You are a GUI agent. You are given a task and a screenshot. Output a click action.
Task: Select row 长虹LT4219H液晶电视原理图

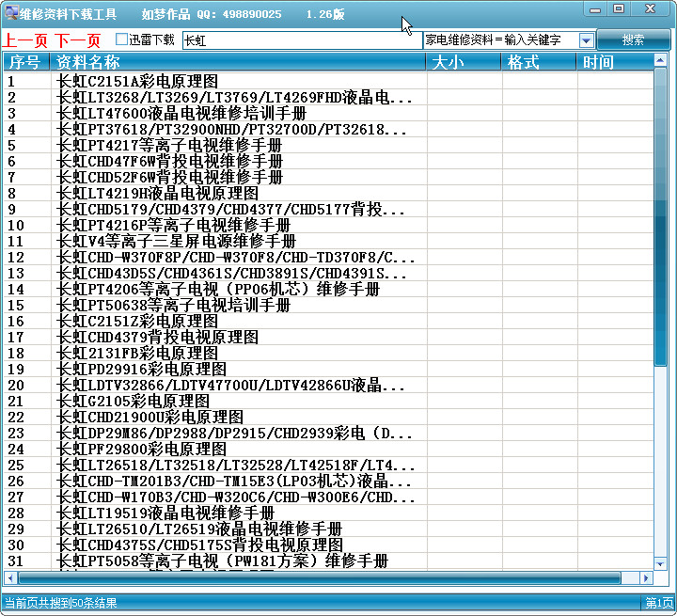(x=328, y=193)
